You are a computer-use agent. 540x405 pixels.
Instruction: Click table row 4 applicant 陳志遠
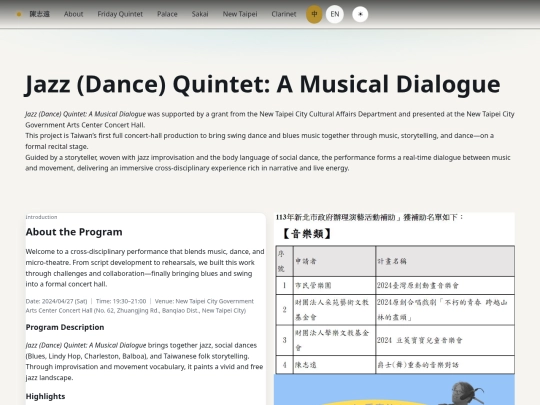click(x=306, y=365)
